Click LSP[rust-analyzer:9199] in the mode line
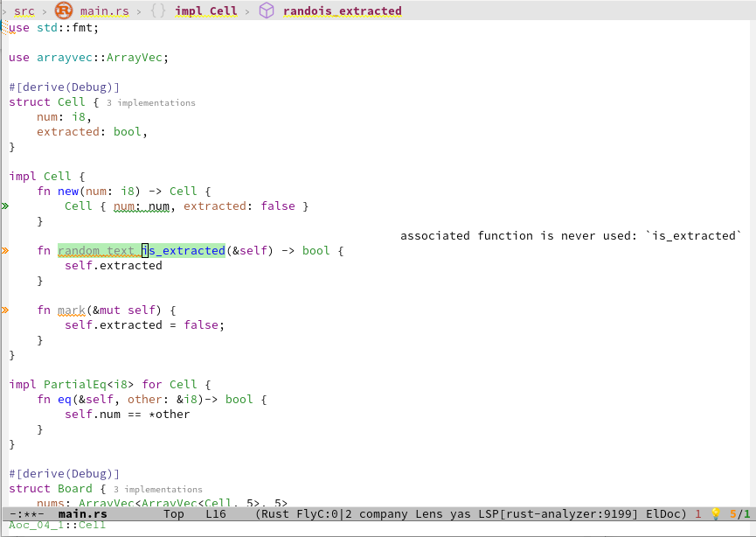Viewport: 756px width, 537px height. coord(558,514)
